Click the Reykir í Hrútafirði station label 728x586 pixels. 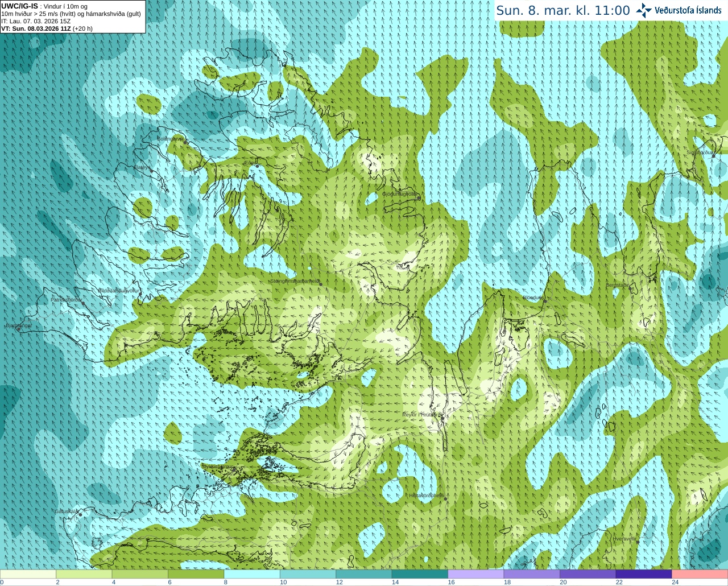coord(423,415)
